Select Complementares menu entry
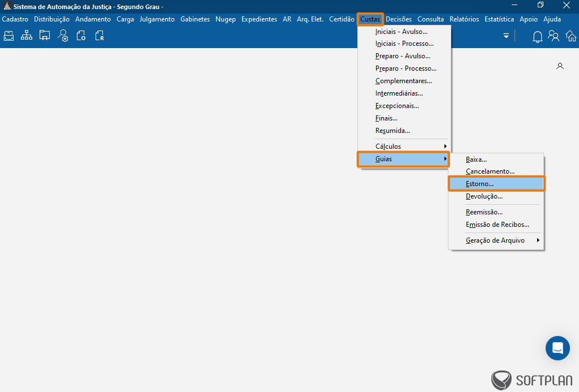Image resolution: width=579 pixels, height=392 pixels. point(403,81)
